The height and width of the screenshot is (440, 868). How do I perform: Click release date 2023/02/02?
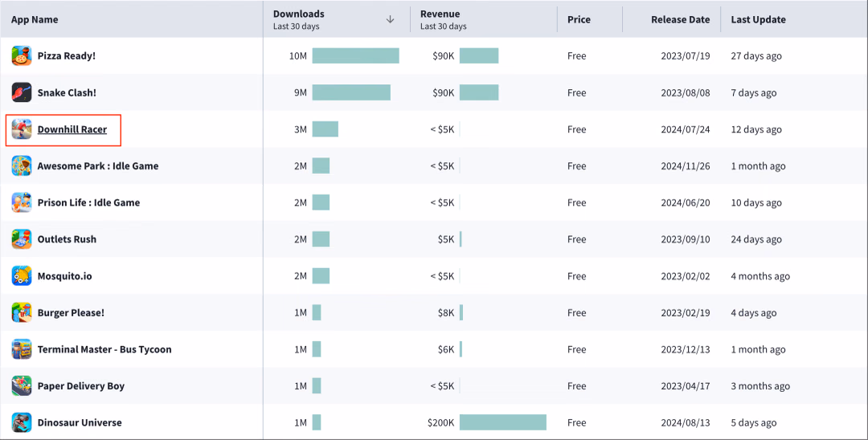point(686,276)
